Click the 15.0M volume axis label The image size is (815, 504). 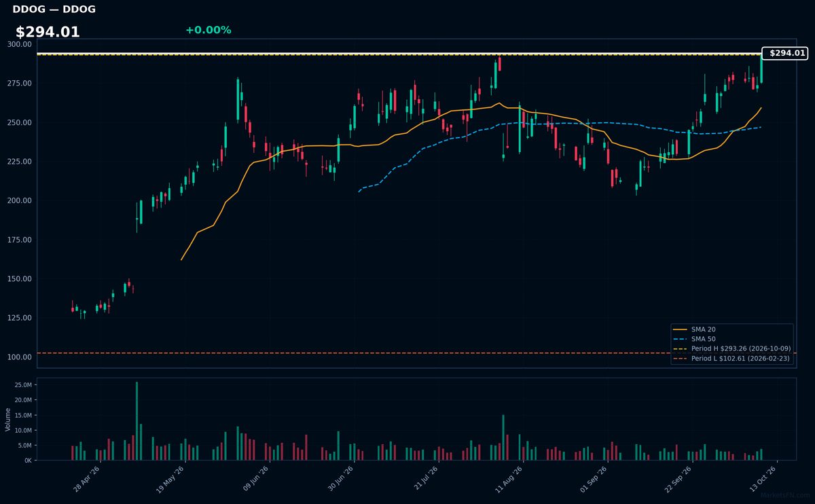pos(23,415)
